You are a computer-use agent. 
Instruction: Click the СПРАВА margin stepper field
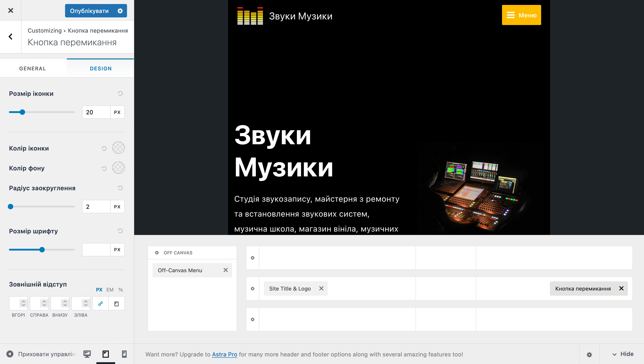39,303
